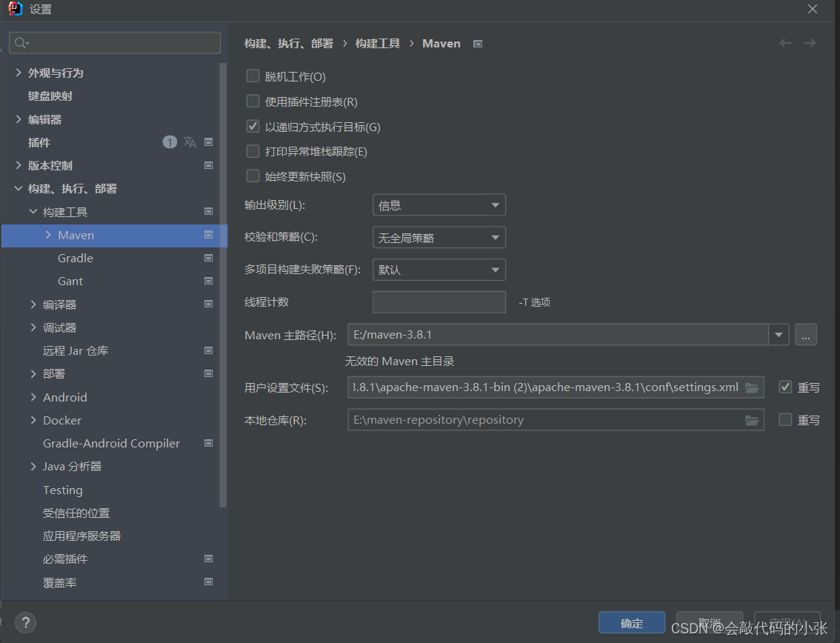Open Testing settings page

point(63,490)
